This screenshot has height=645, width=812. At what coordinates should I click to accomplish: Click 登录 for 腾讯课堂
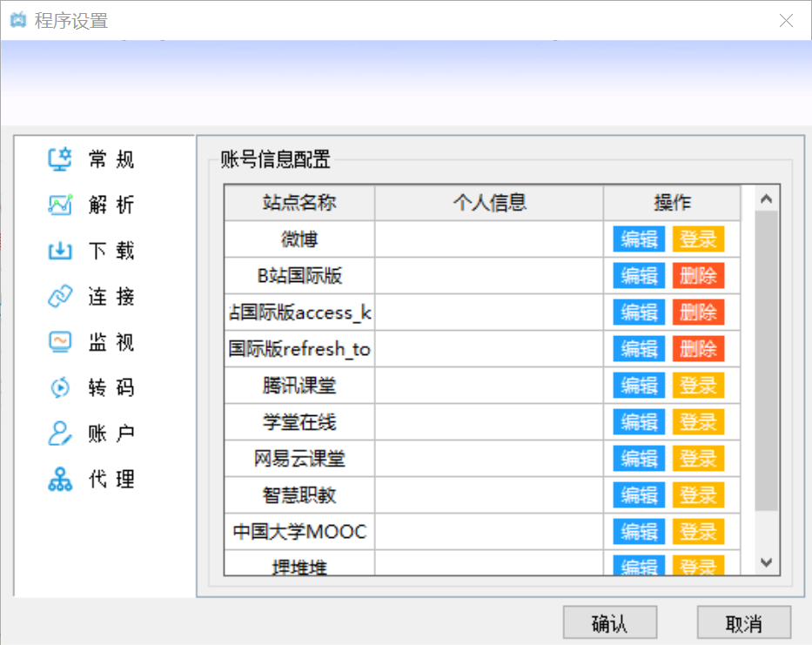click(x=698, y=386)
